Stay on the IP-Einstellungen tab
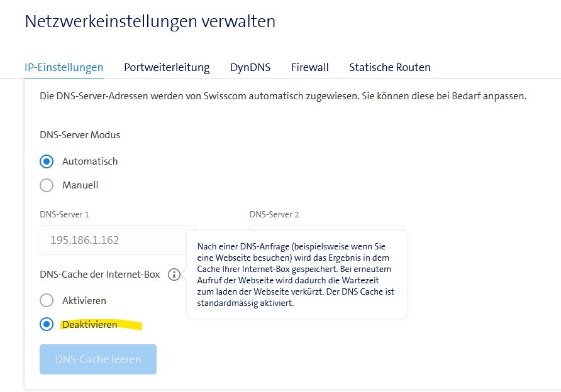 point(64,67)
